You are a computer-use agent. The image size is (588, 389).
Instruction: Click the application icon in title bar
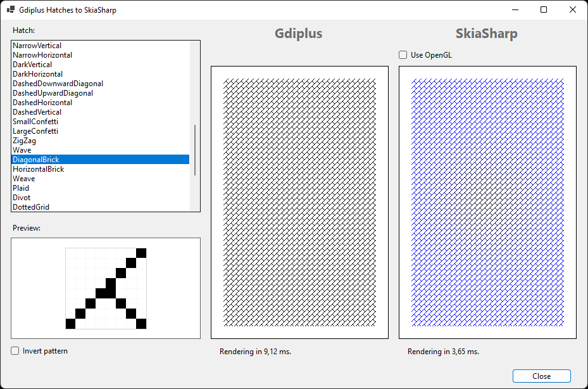pyautogui.click(x=11, y=10)
